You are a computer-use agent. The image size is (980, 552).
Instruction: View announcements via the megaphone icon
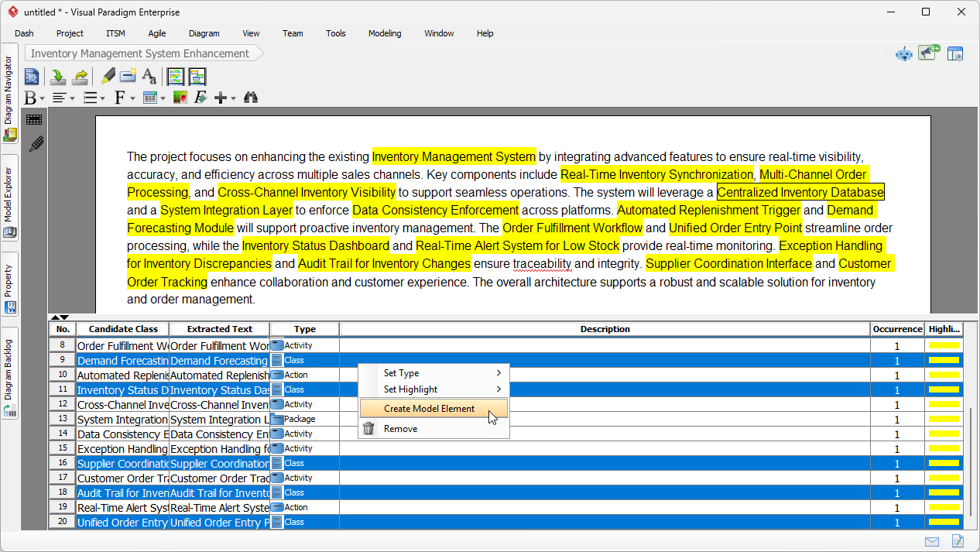click(x=927, y=53)
